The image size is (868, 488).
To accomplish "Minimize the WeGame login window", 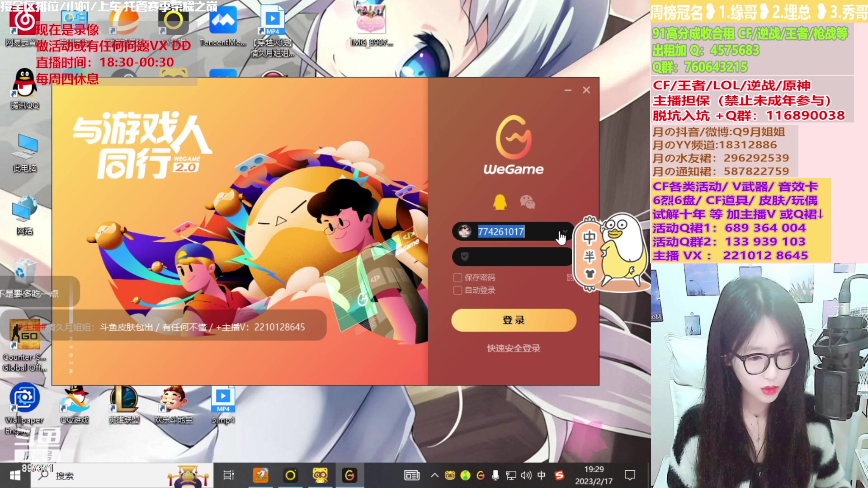I will tap(568, 90).
